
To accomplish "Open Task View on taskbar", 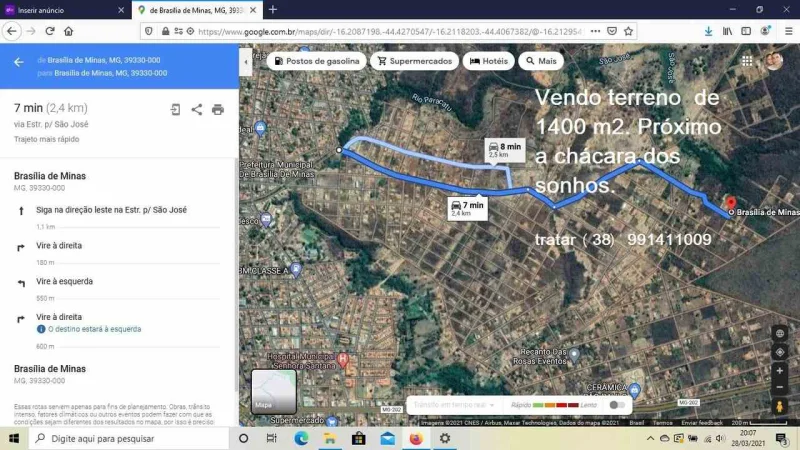I will coord(271,438).
